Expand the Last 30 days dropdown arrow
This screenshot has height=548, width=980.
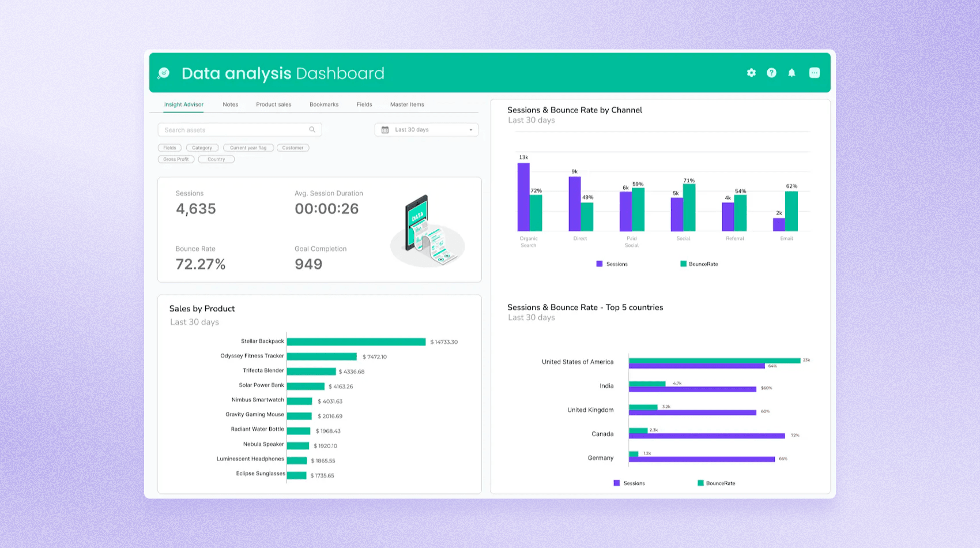click(470, 130)
